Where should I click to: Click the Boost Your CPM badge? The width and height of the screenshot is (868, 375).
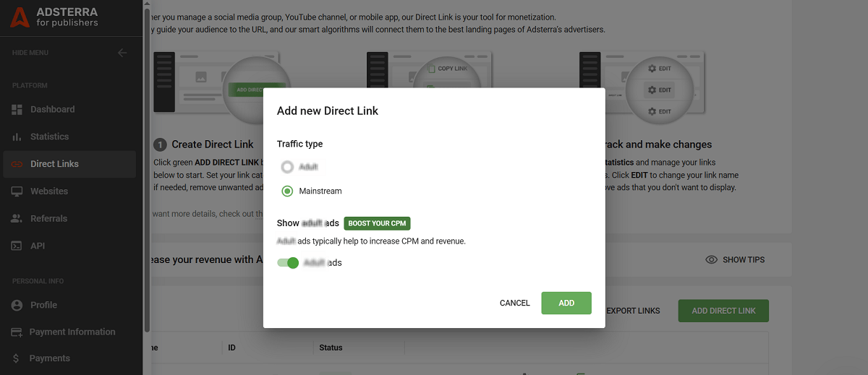coord(377,223)
